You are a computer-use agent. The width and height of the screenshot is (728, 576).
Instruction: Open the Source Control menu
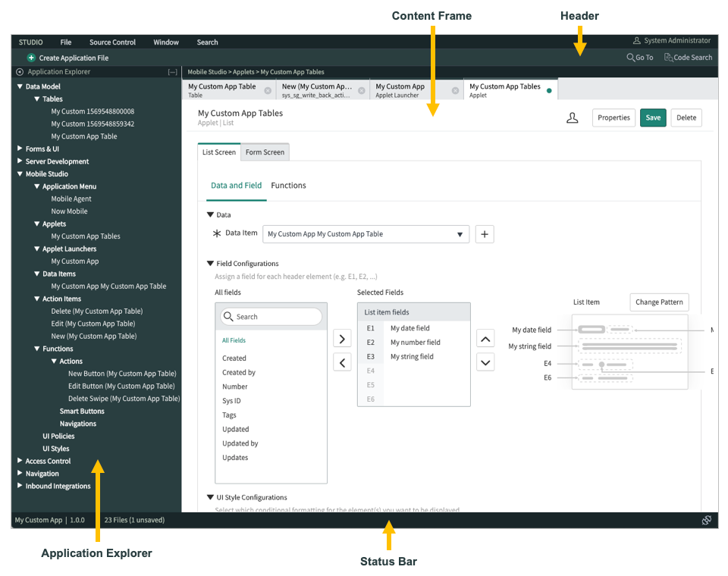(112, 42)
